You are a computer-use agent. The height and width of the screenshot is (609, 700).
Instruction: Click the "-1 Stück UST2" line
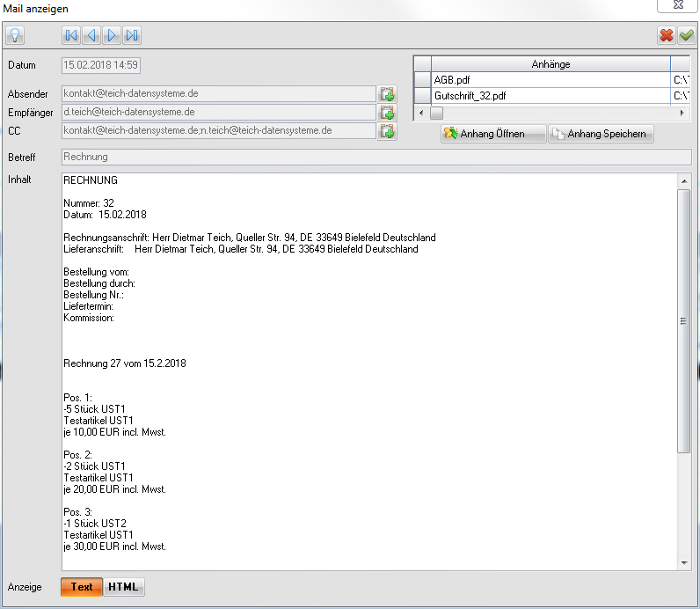tap(95, 524)
